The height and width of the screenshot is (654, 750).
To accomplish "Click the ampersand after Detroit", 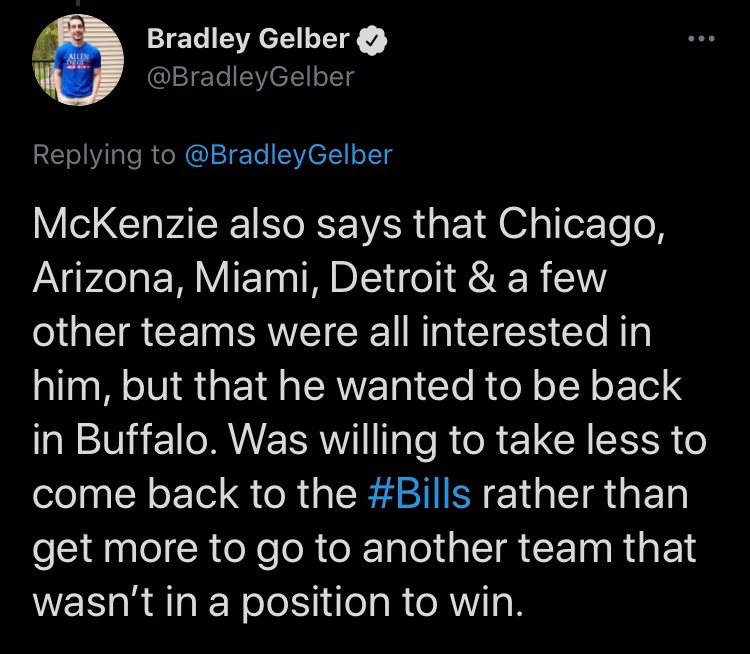I will click(x=482, y=278).
